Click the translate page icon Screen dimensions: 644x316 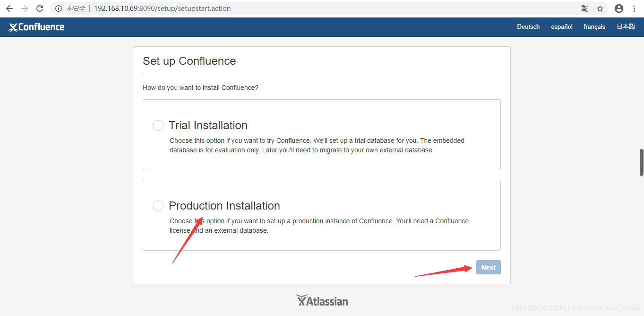[585, 9]
